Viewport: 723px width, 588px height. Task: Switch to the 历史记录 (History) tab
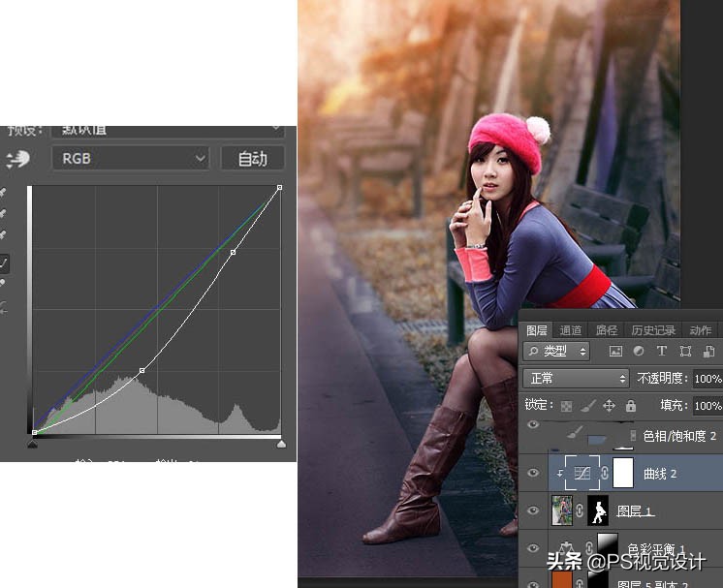click(653, 330)
